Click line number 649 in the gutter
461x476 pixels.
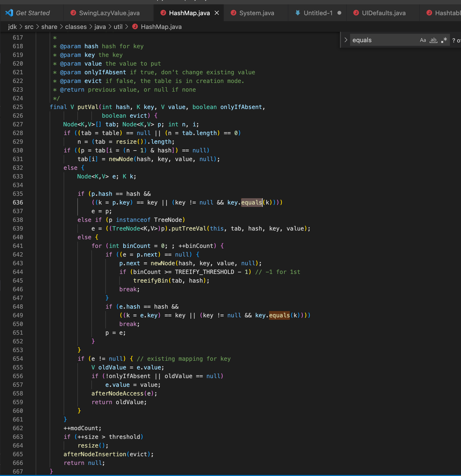click(x=18, y=315)
